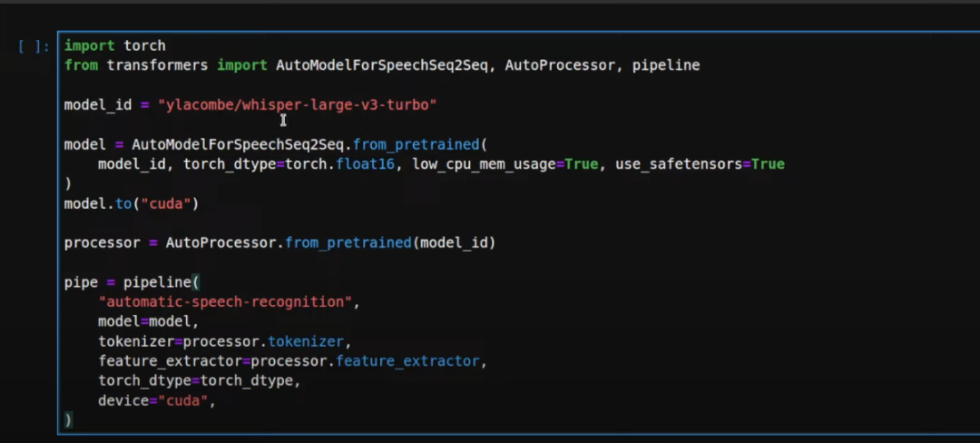Click the closing parenthesis on the last line
The width and height of the screenshot is (980, 443).
coord(68,419)
